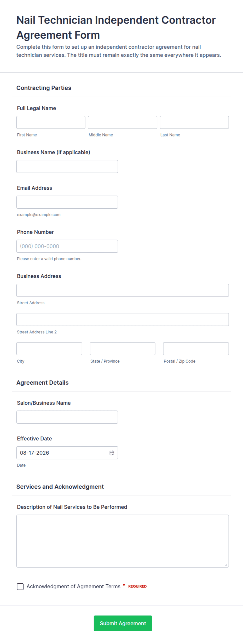Open the Effective Date calendar picker icon

[112, 453]
